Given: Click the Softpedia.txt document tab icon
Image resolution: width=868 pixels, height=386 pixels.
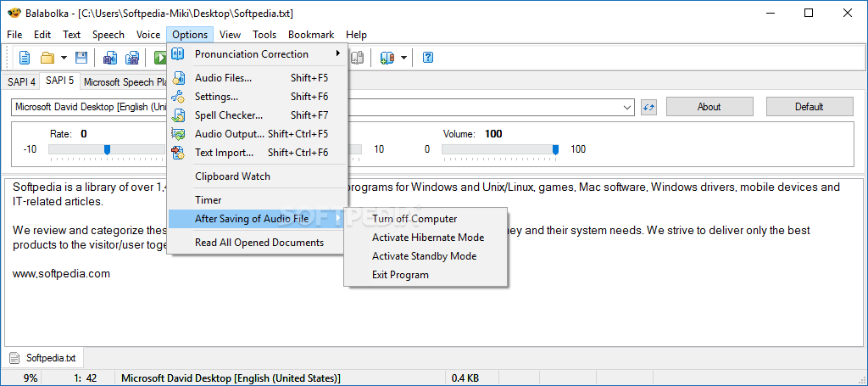Looking at the screenshot, I should tap(15, 358).
